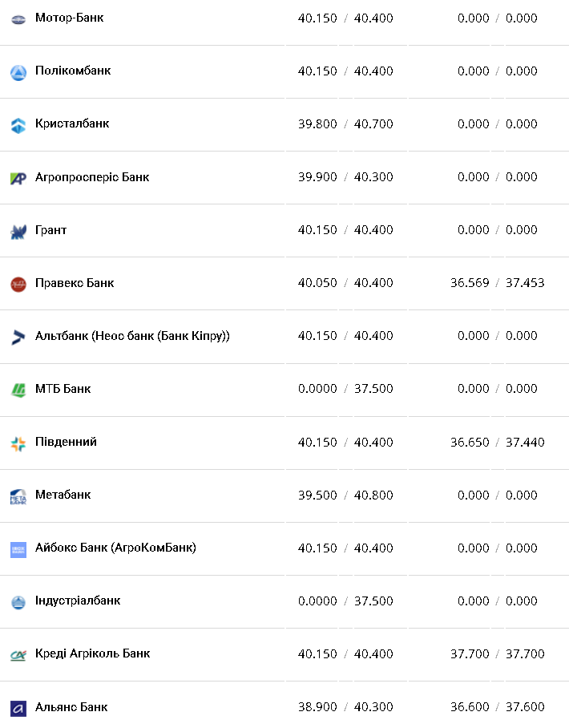The image size is (569, 728).
Task: Click the Агропросперіс Банк logo icon
Action: coord(18,178)
